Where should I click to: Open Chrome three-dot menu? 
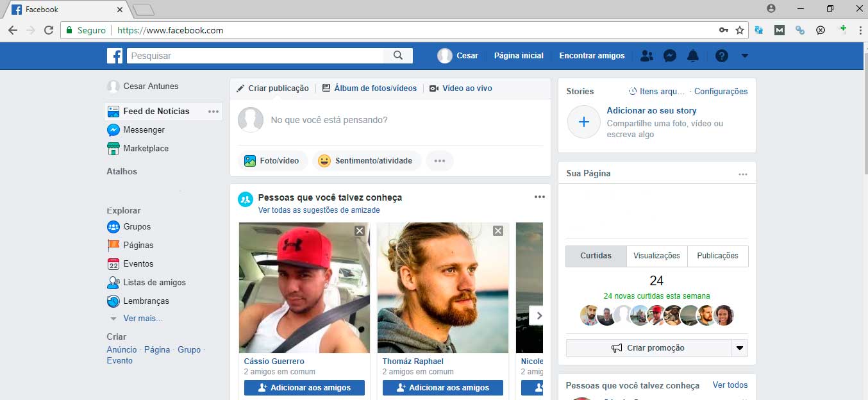tap(860, 30)
